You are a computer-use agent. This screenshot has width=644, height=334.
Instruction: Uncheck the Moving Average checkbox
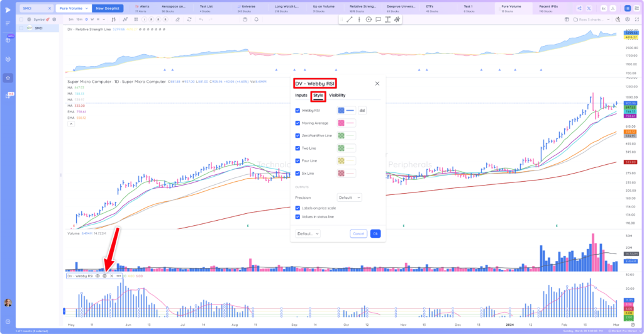point(297,123)
